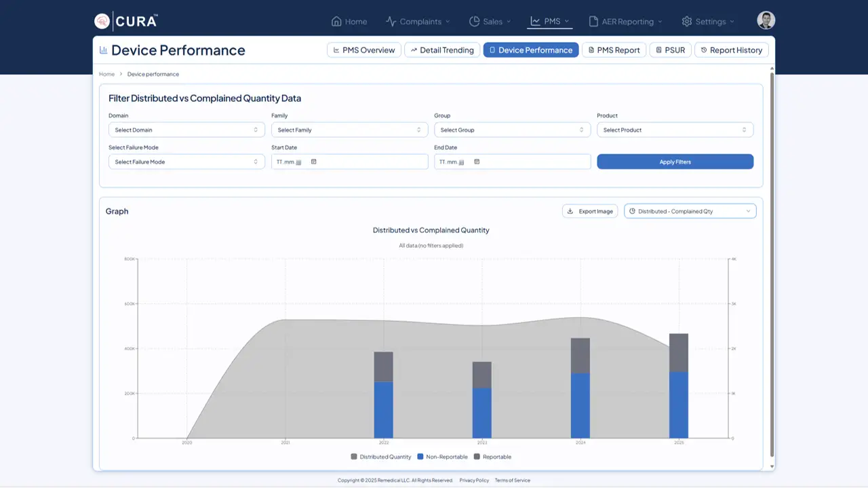Switch to the PMS Overview tab
The height and width of the screenshot is (488, 868).
click(363, 50)
